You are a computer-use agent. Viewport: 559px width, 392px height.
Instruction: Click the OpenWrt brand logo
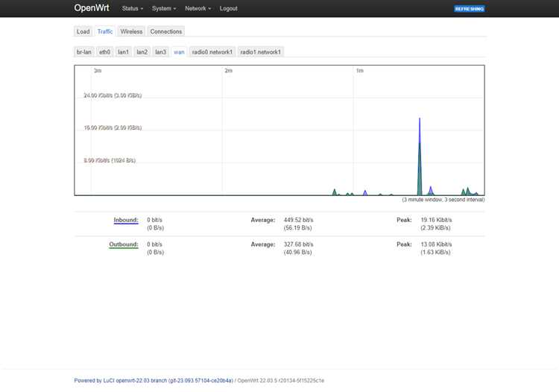92,8
